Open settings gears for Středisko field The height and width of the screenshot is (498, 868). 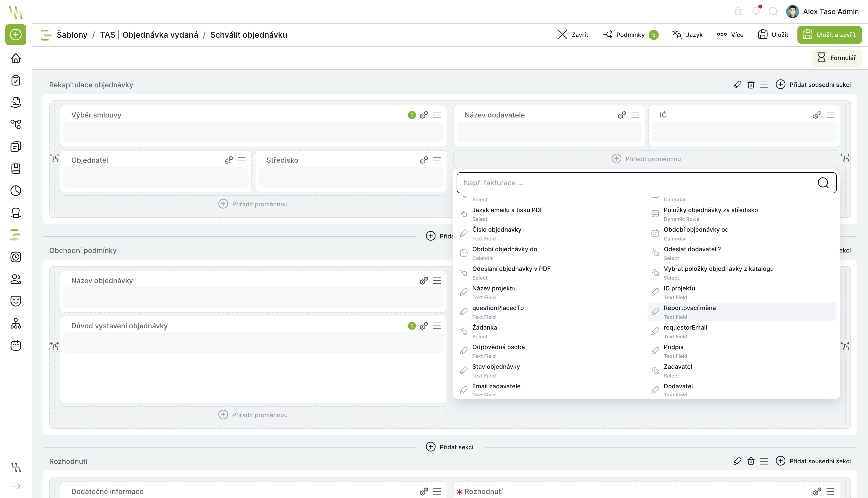pos(423,160)
